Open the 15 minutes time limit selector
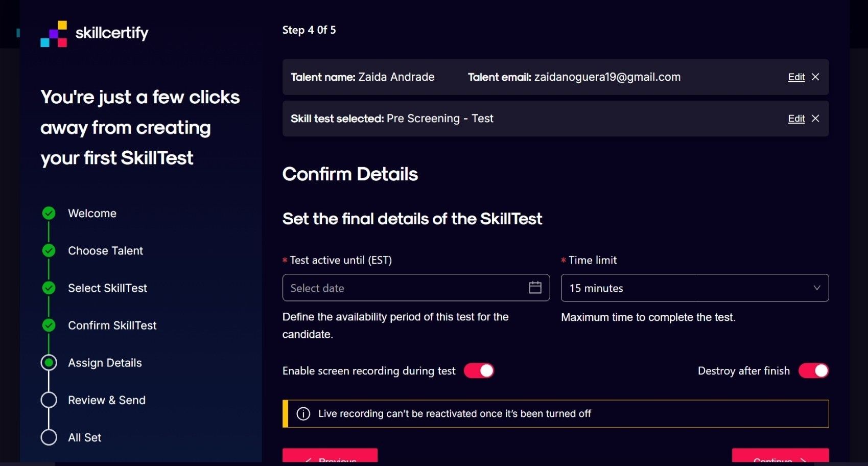Image resolution: width=868 pixels, height=466 pixels. click(695, 288)
